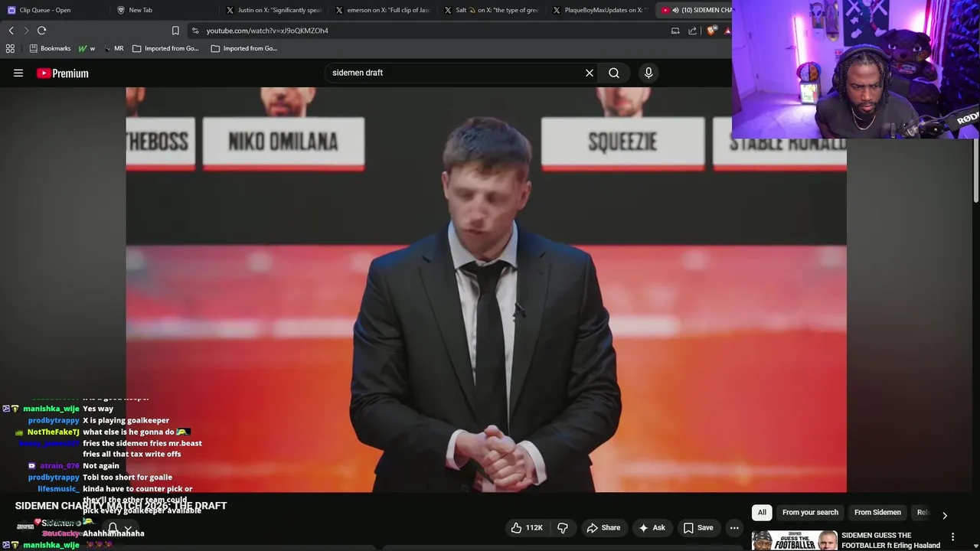
Task: Show more filter chips with right chevron
Action: point(944,515)
